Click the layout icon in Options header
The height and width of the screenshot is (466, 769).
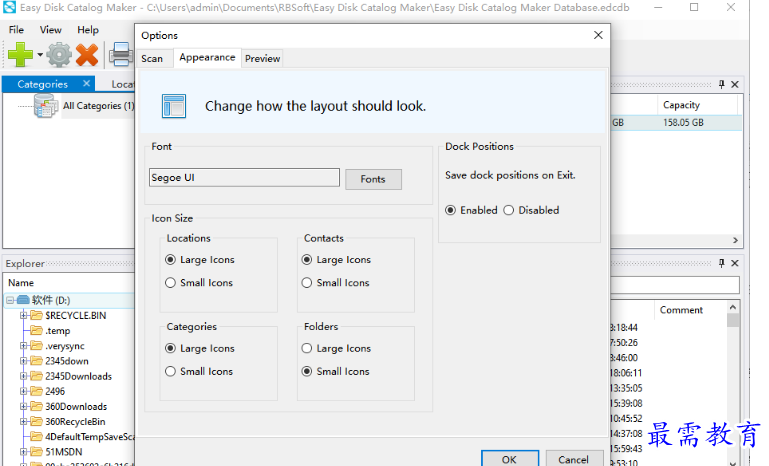(x=174, y=106)
